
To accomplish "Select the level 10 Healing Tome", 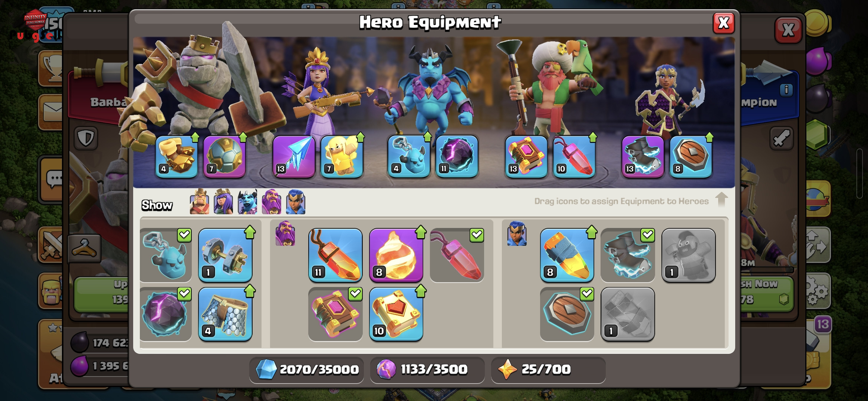I will (x=396, y=314).
